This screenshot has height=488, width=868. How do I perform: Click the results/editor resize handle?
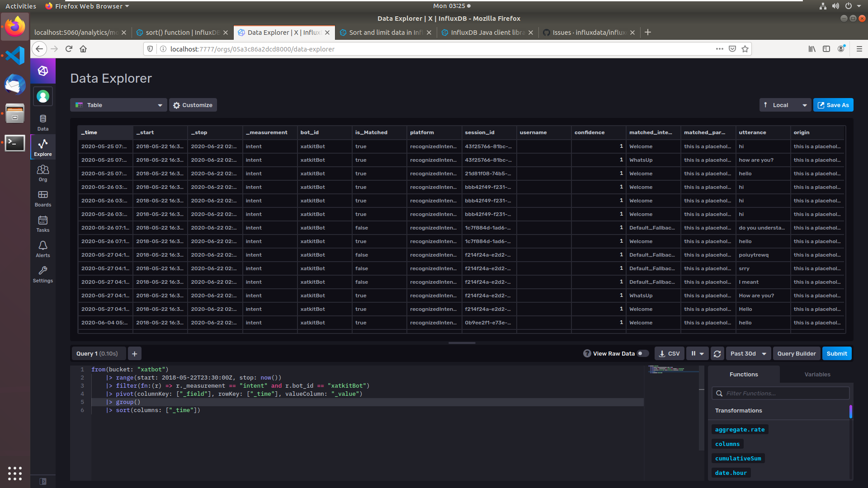tap(462, 343)
